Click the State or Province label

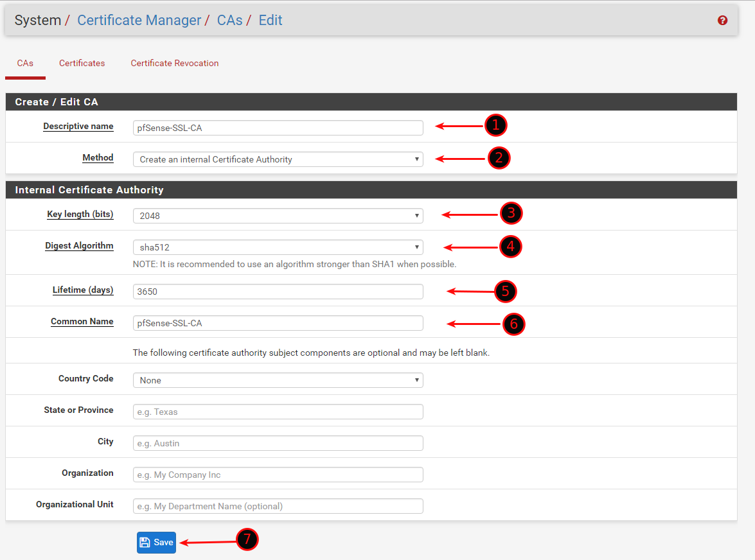point(78,410)
